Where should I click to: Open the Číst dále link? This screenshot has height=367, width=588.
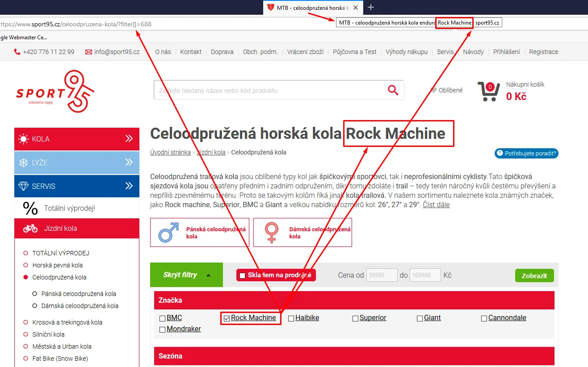[436, 204]
